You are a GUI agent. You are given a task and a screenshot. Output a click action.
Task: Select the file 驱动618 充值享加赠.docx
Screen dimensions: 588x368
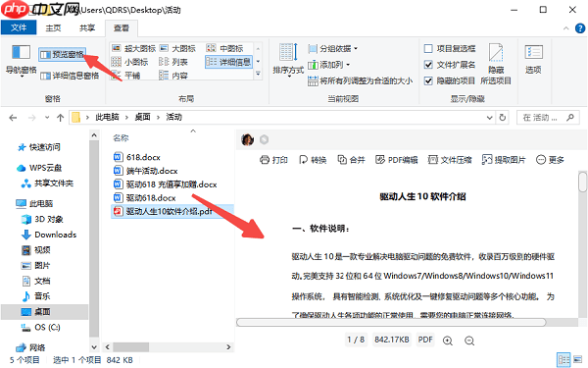pyautogui.click(x=166, y=184)
